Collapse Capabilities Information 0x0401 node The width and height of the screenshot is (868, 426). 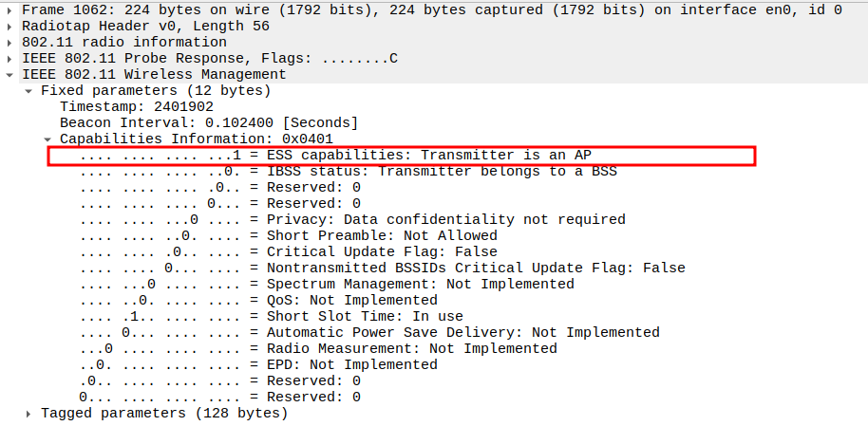point(48,139)
